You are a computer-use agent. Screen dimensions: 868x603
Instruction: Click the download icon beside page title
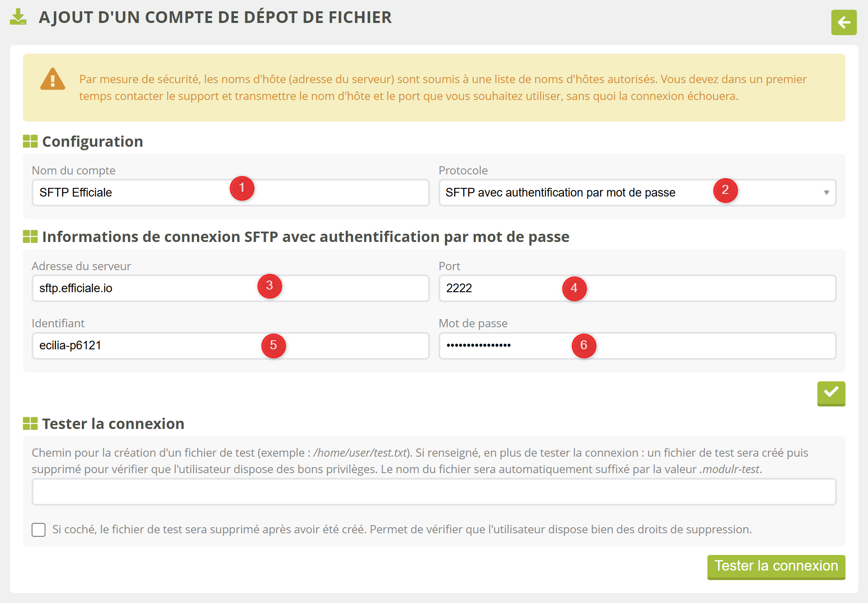[x=18, y=17]
